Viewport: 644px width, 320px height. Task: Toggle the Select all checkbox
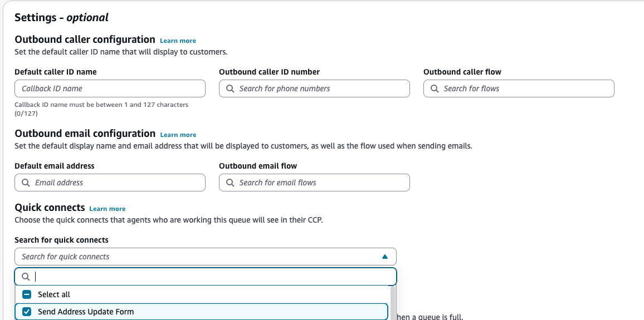point(27,294)
